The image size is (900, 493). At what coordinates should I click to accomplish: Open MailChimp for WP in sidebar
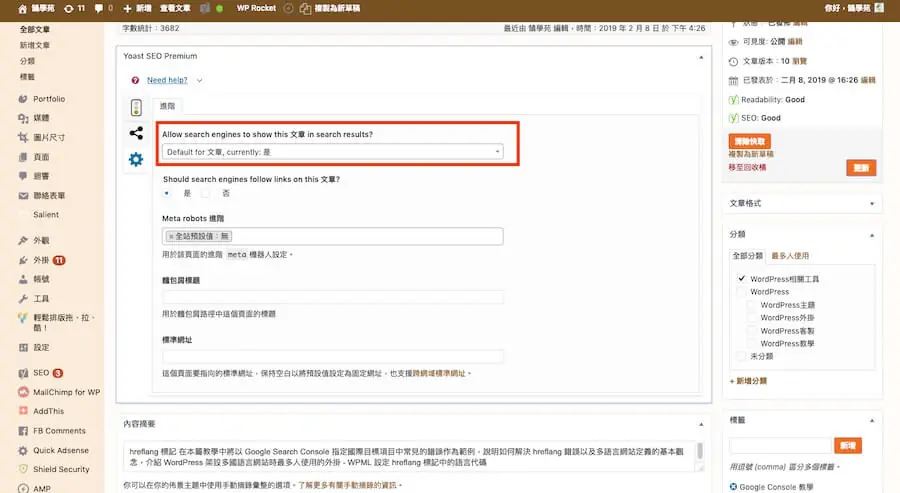tap(67, 392)
